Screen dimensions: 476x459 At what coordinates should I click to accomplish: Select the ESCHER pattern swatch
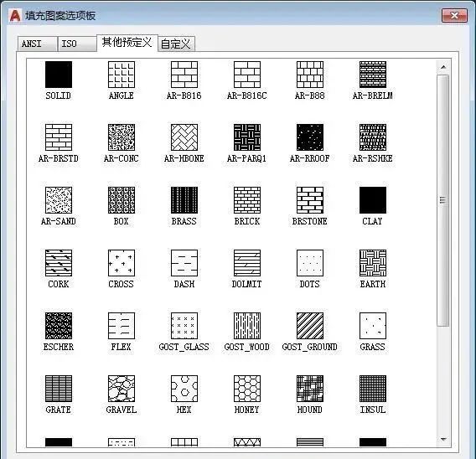[59, 326]
